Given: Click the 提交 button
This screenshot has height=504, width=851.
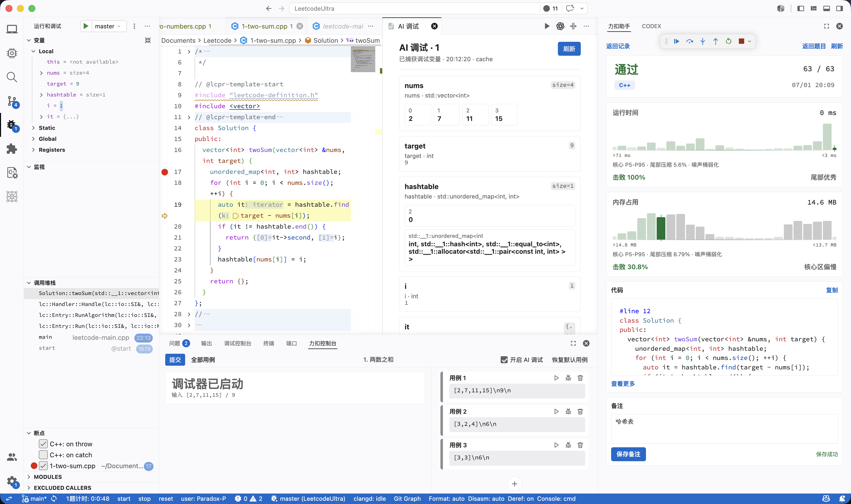Looking at the screenshot, I should [175, 360].
